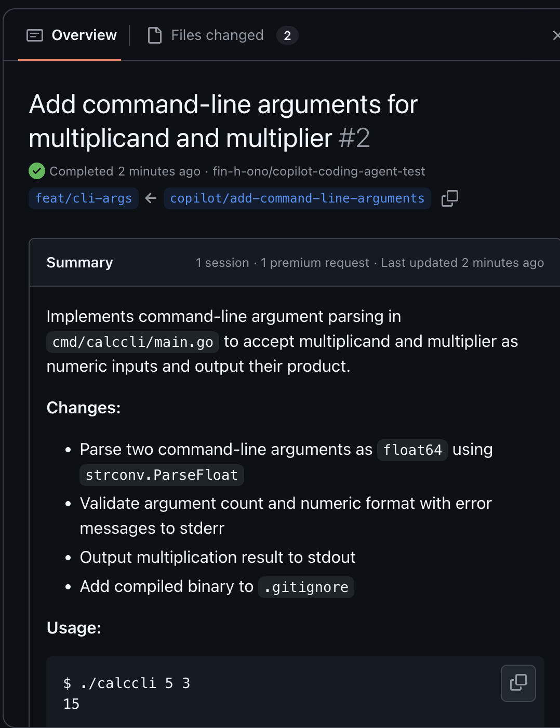The image size is (560, 728).
Task: Click the file icon beside Files changed
Action: [x=155, y=35]
